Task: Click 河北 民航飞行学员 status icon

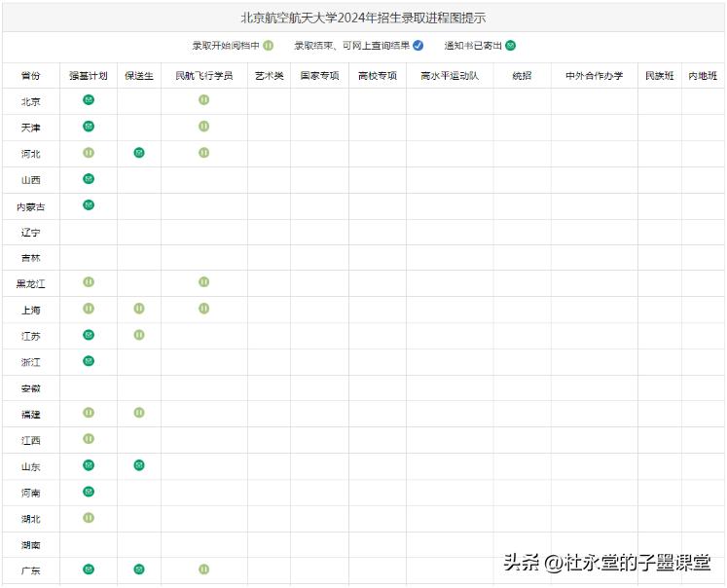Action: (x=204, y=153)
